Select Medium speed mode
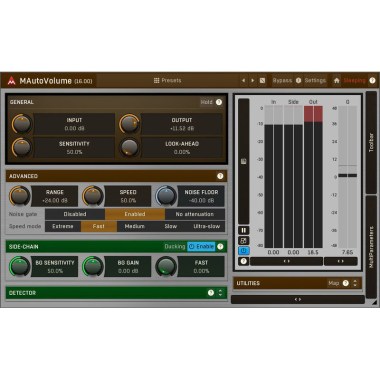The image size is (380, 380). (x=134, y=226)
